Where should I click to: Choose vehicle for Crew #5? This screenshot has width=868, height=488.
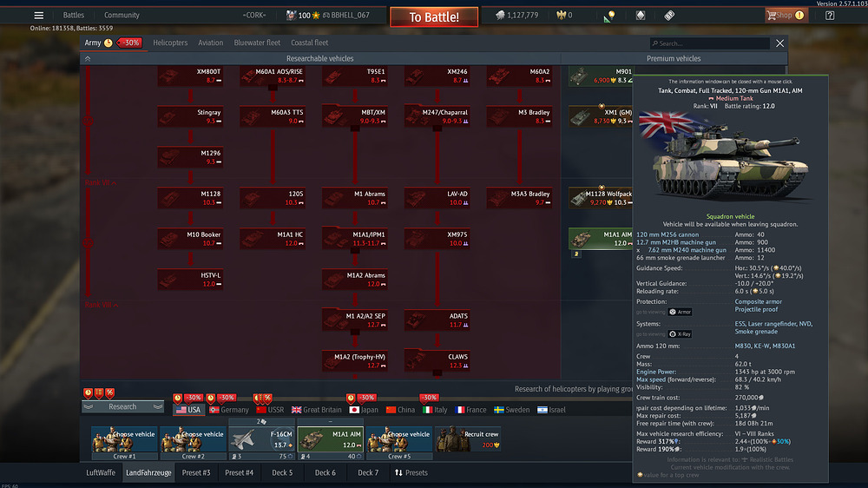pos(398,443)
